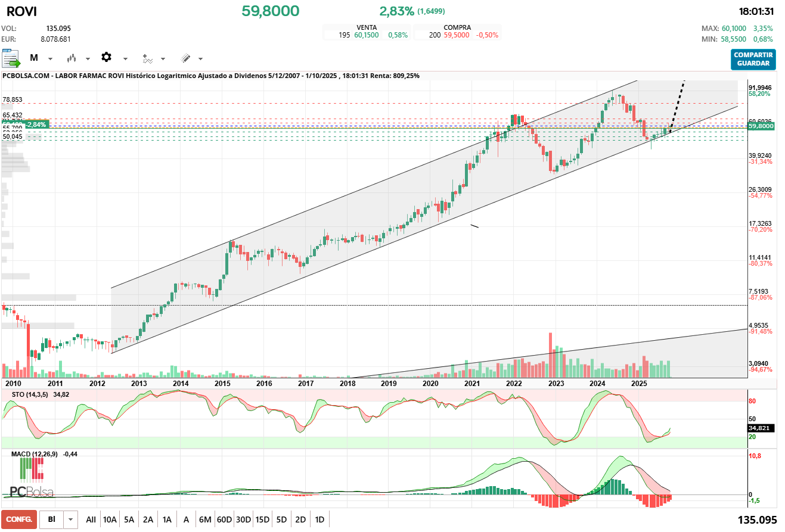Select the pencil drawing tool icon
Screen dimensions: 785x532
[185, 58]
